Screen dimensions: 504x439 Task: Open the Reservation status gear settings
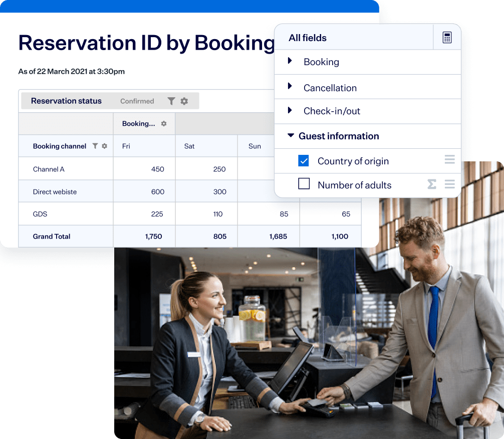[x=184, y=101]
